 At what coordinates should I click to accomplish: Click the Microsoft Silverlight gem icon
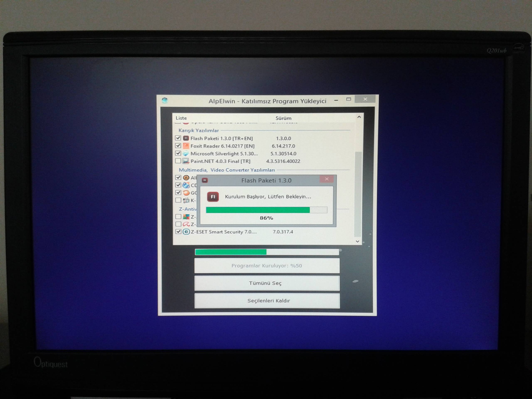(x=186, y=153)
